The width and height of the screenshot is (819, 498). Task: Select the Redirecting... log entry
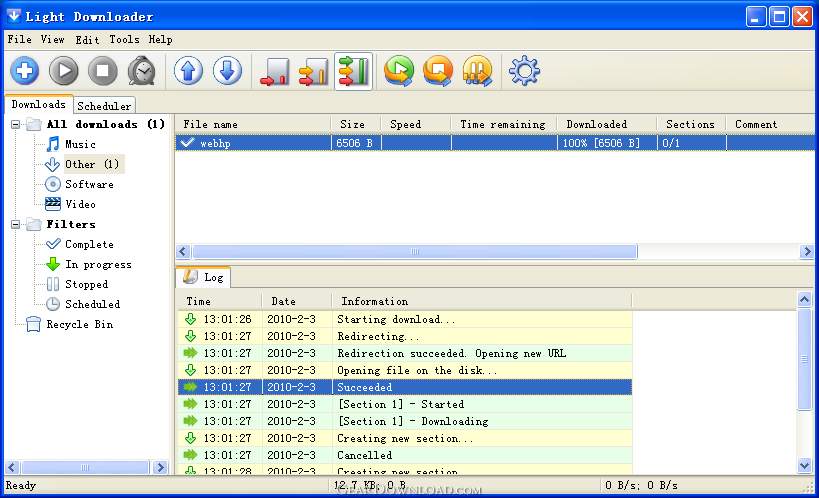coord(405,337)
